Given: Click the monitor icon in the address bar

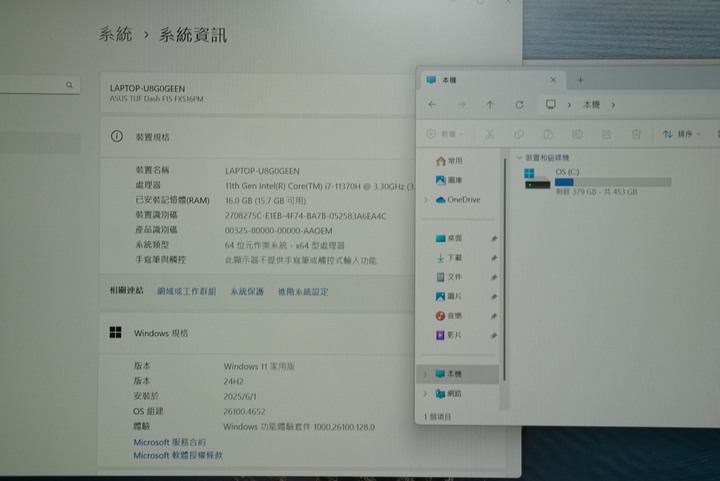Looking at the screenshot, I should pyautogui.click(x=551, y=105).
